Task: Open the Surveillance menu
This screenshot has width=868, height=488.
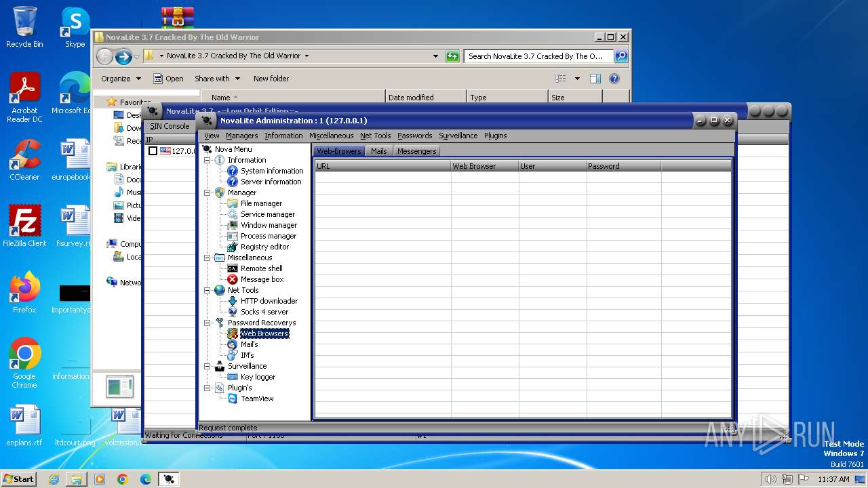Action: (x=458, y=136)
